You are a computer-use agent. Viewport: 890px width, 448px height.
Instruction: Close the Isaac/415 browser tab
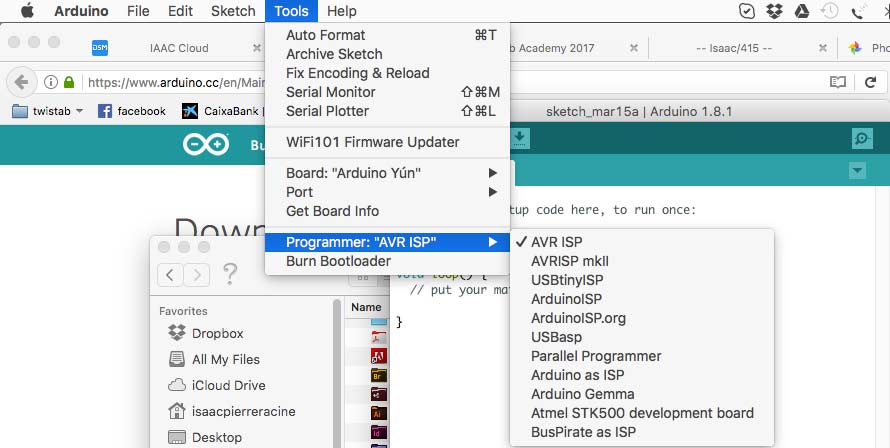pos(822,48)
